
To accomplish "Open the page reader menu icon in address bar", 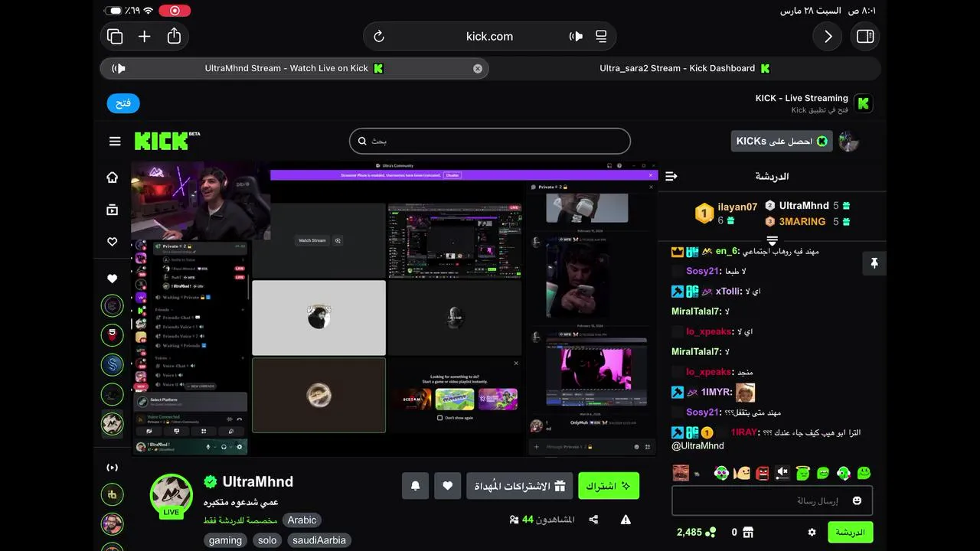I will click(x=601, y=36).
